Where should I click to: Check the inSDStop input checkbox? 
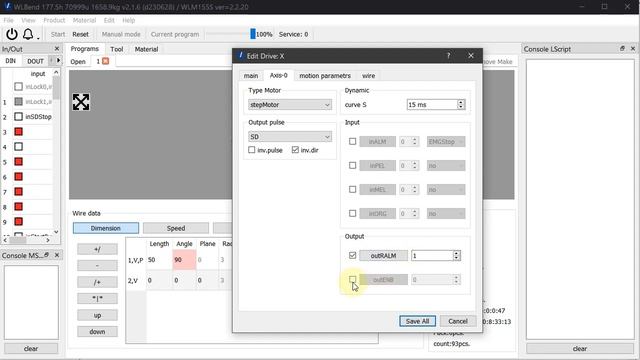(x=18, y=117)
